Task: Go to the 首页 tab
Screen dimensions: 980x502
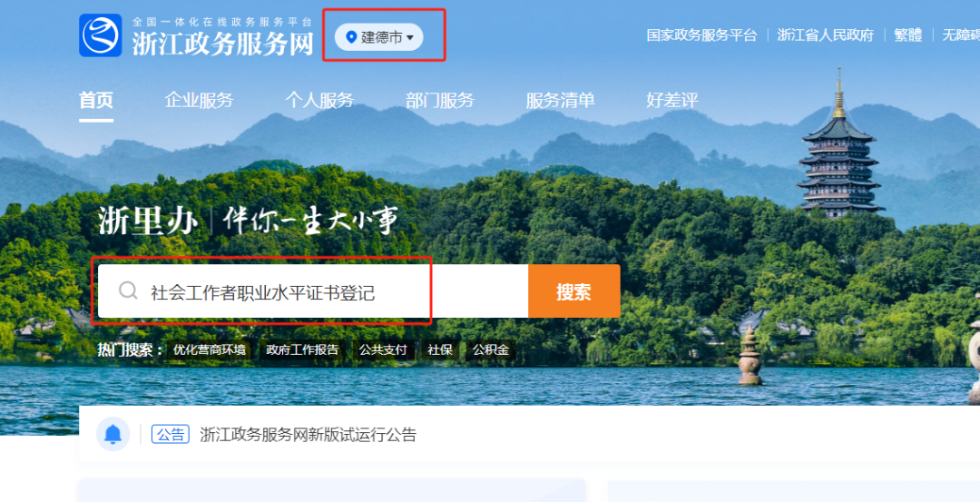Action: (x=96, y=100)
